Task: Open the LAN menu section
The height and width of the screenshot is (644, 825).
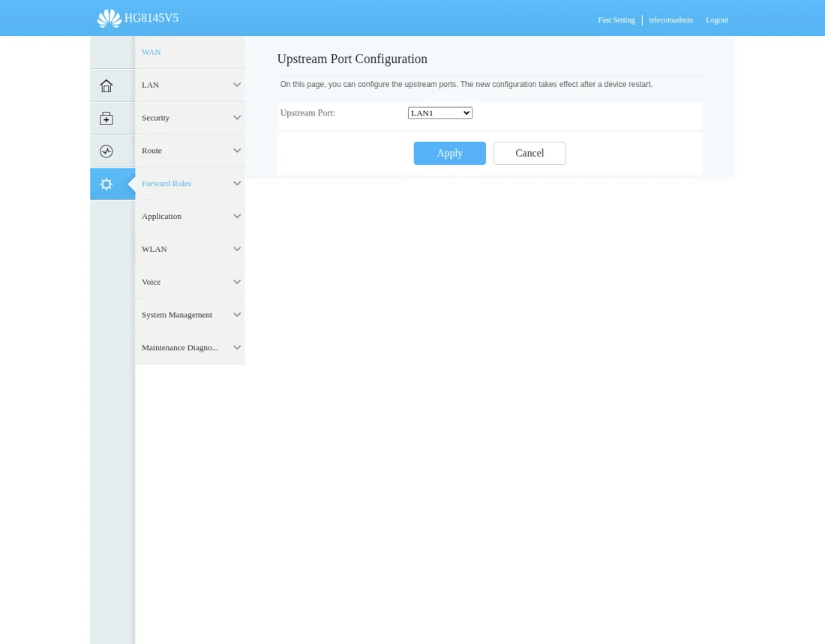Action: (190, 85)
